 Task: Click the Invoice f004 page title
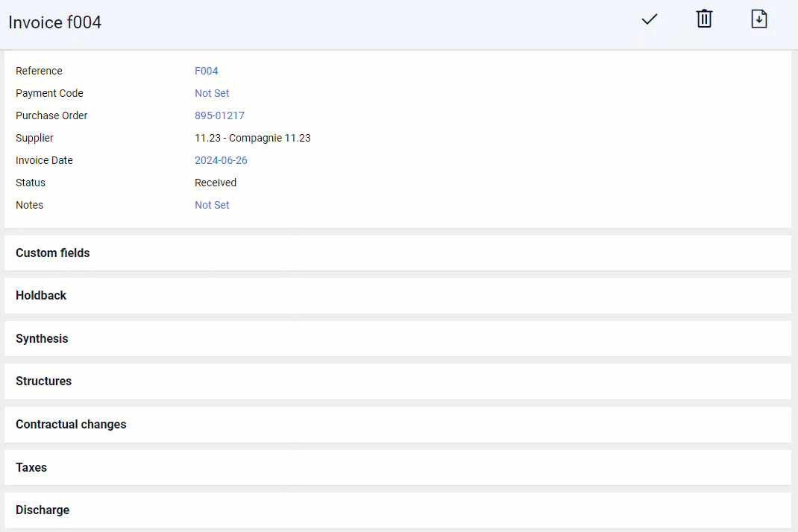tap(54, 22)
